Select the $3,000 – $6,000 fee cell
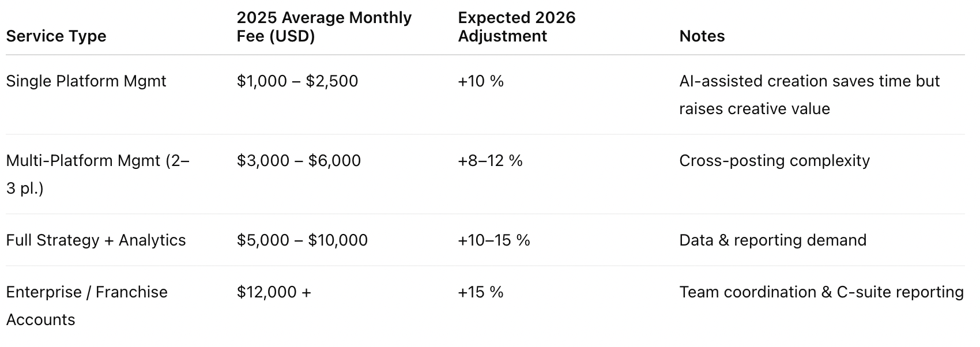980x347 pixels. (299, 160)
